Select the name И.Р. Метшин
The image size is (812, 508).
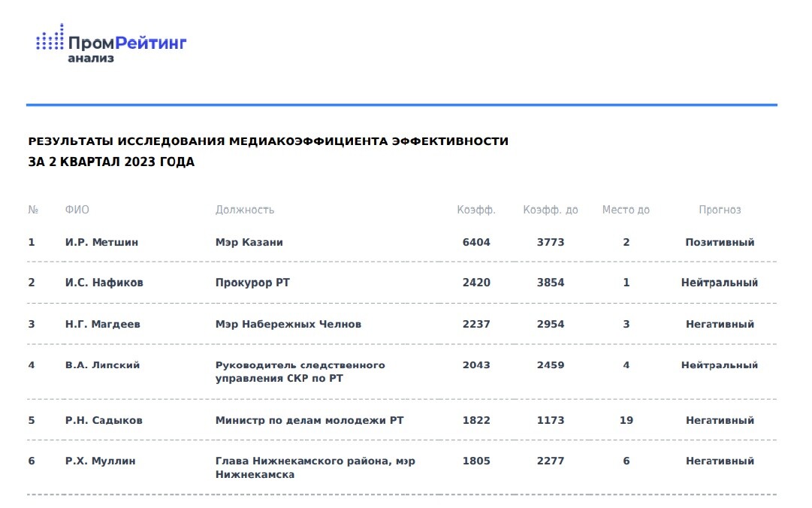click(x=101, y=242)
